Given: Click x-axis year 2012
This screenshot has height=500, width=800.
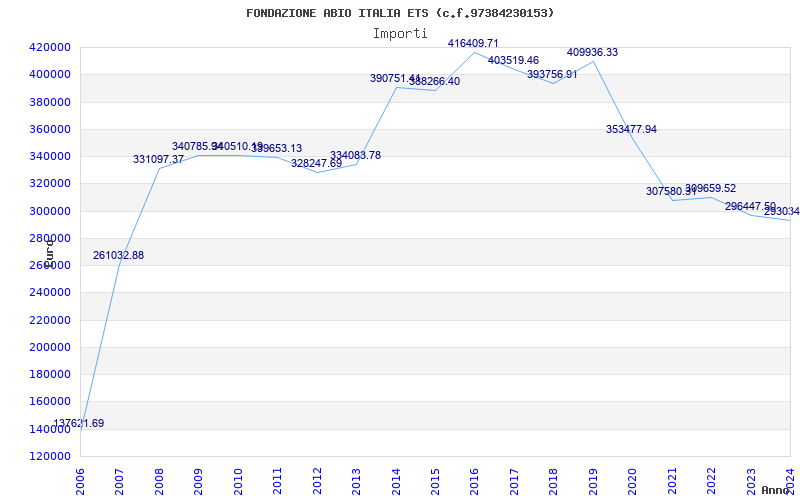Looking at the screenshot, I should (x=317, y=482).
